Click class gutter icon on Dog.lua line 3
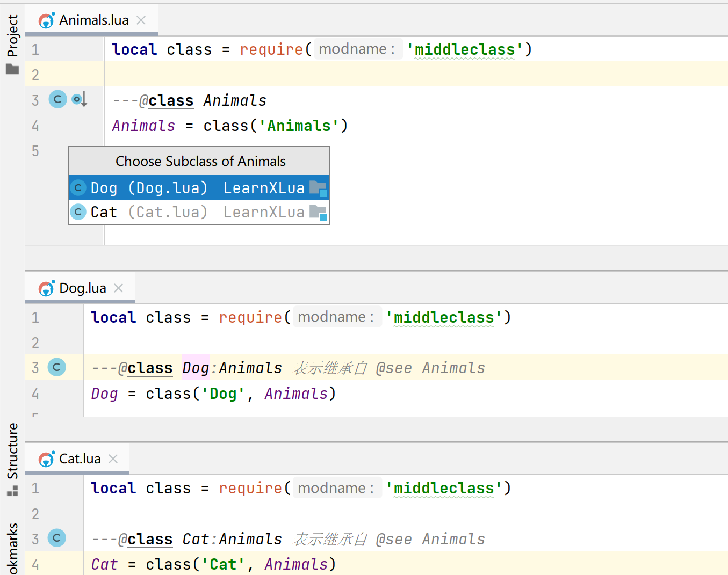728x575 pixels. [56, 367]
